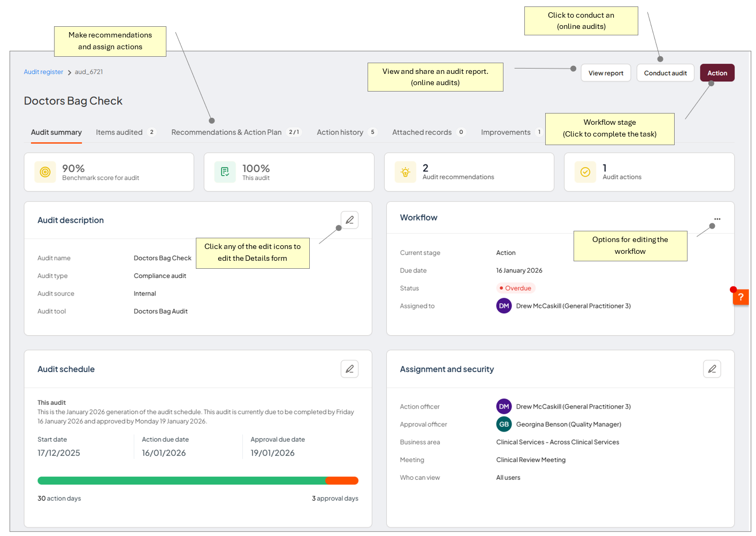
Task: Click the Overdue status badge
Action: tap(515, 288)
